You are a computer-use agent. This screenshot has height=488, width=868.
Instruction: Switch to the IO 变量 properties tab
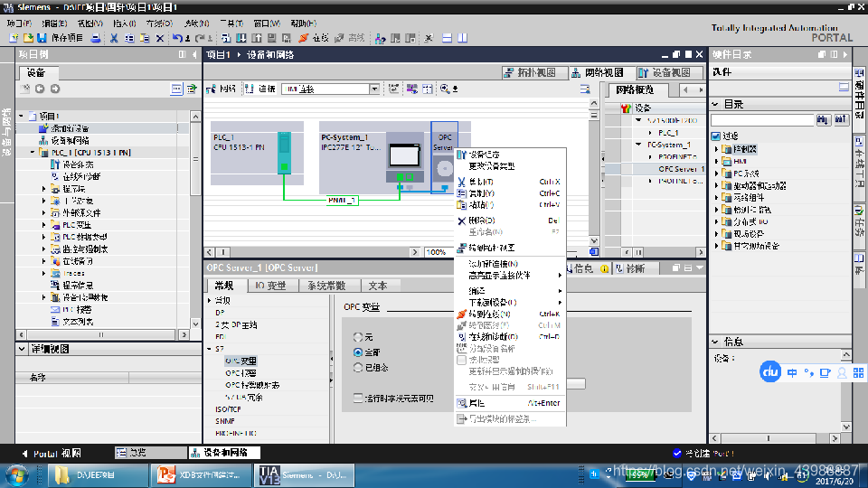(x=270, y=286)
